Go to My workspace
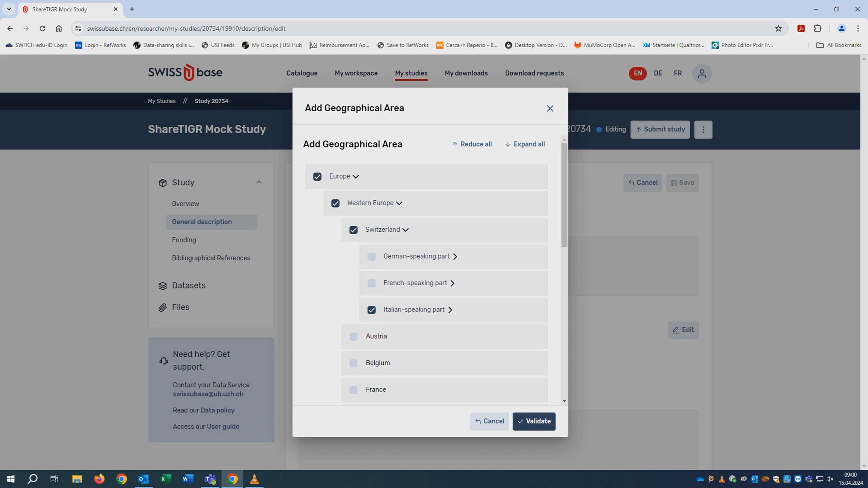868x488 pixels. (356, 73)
